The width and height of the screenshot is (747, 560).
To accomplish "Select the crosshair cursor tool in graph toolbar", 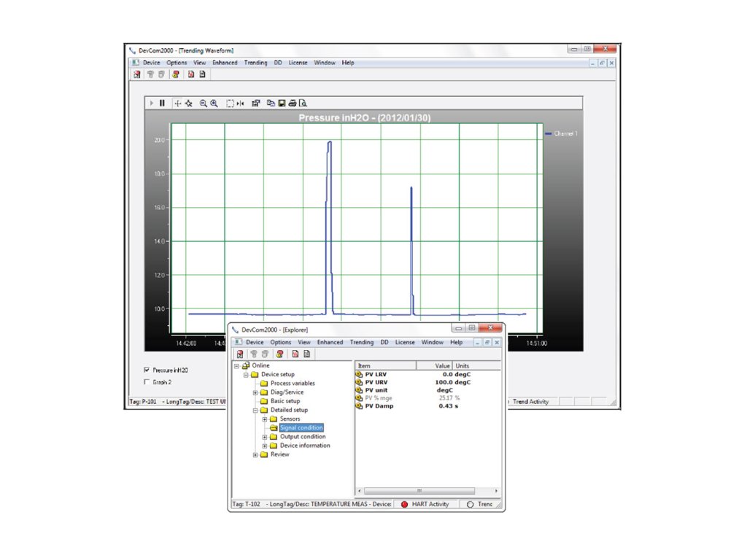I will click(x=177, y=104).
